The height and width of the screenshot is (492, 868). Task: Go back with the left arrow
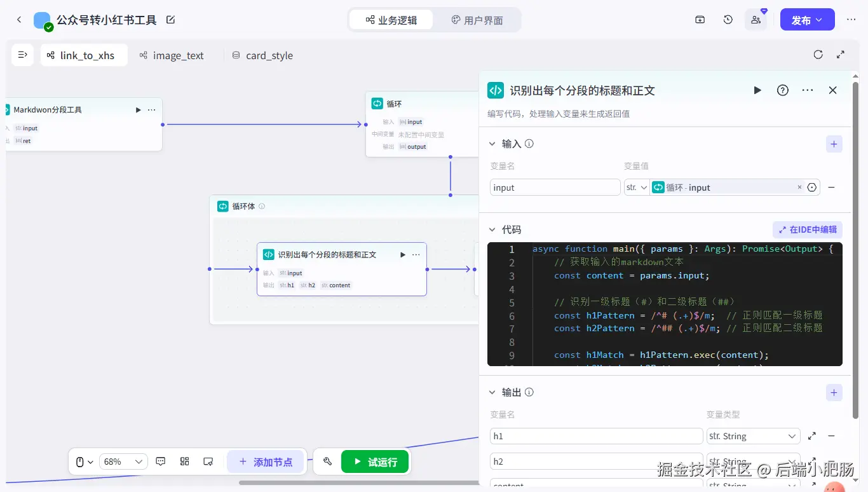(19, 20)
